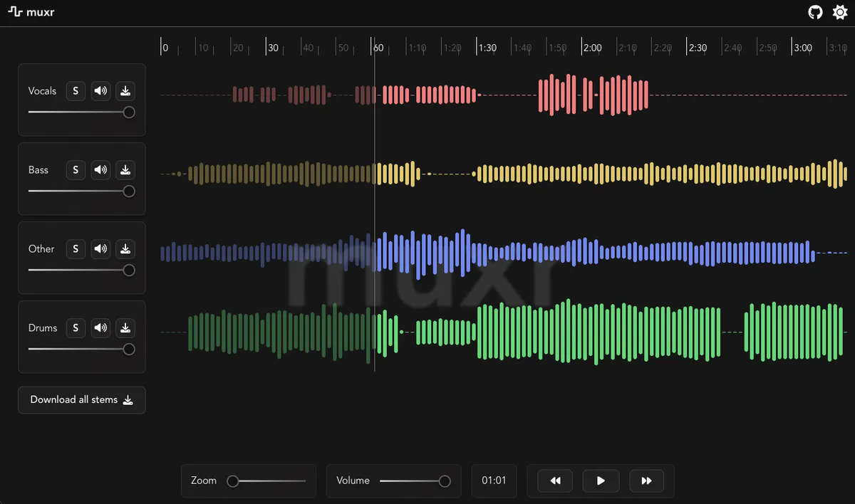This screenshot has height=504, width=855.
Task: Jump to the 2:00 timeline marker
Action: coord(592,48)
